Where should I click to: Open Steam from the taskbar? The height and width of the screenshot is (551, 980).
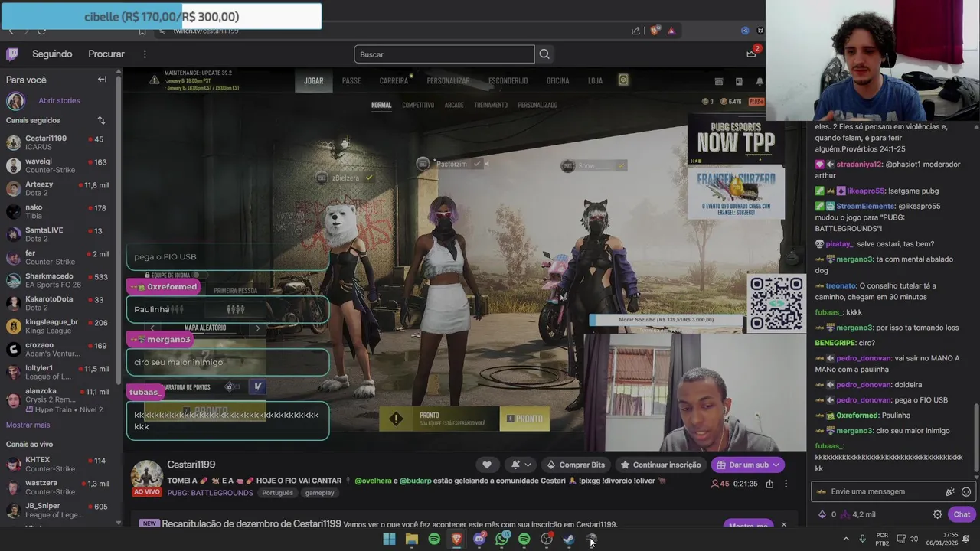(569, 539)
